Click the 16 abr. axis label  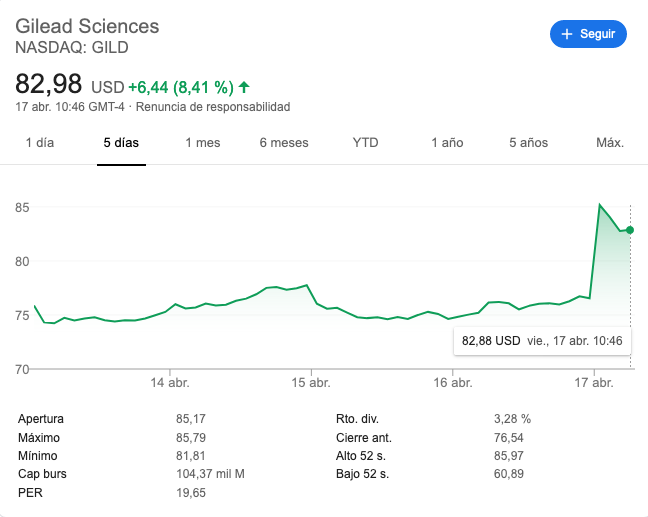coord(453,383)
